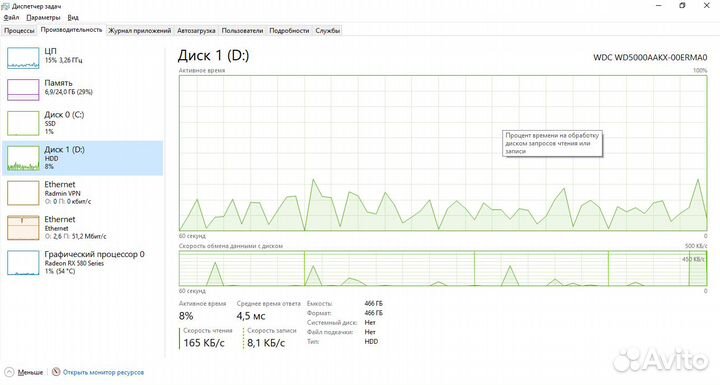
Task: Minimize the Task Manager window
Action: pos(659,6)
